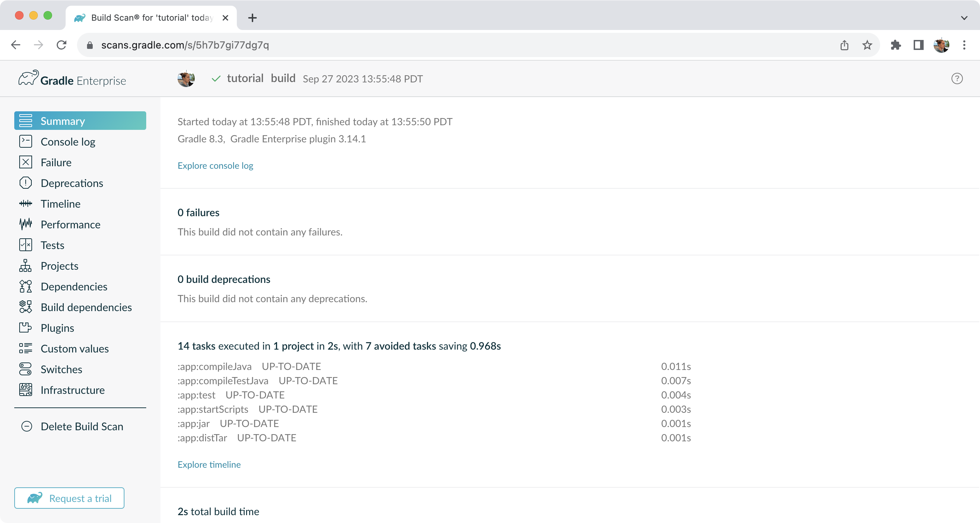980x523 pixels.
Task: Open Deprecations via its warning icon
Action: tap(25, 183)
